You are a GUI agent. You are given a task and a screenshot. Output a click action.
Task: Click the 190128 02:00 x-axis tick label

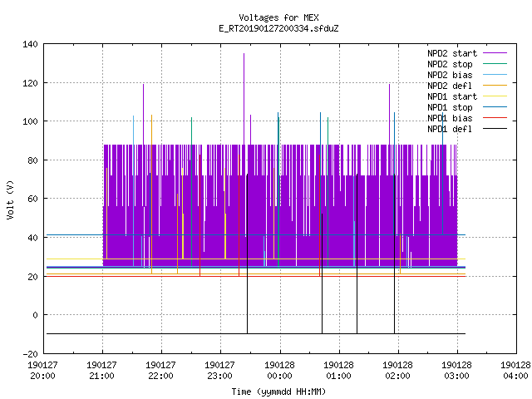tap(397, 371)
